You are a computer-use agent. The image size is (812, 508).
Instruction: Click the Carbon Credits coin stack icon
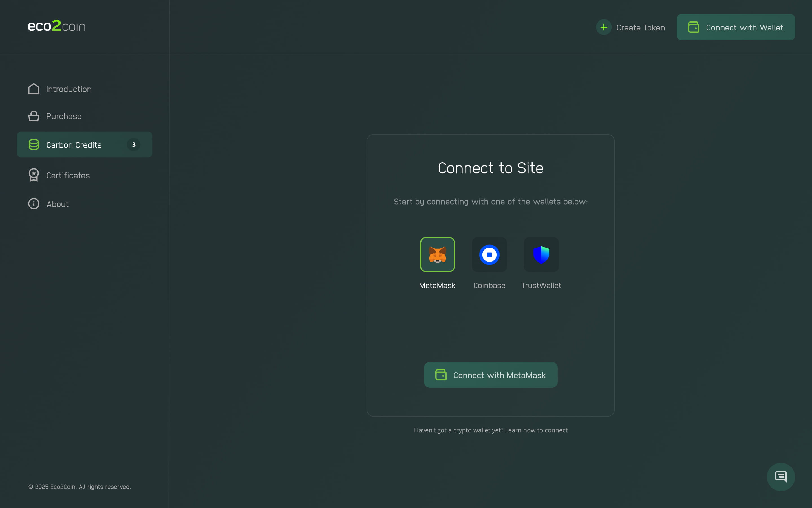tap(34, 144)
